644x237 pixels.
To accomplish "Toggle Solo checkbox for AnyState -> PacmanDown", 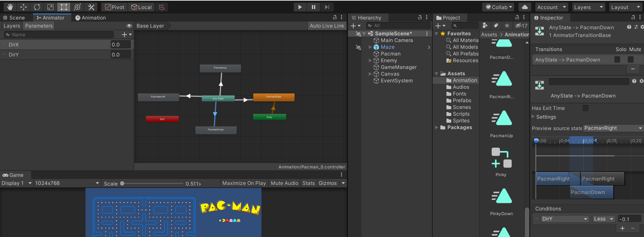I will (617, 60).
